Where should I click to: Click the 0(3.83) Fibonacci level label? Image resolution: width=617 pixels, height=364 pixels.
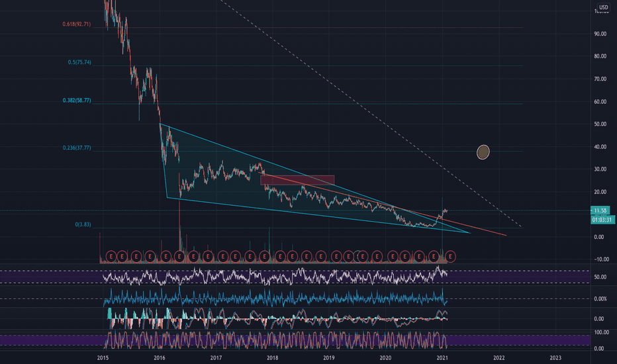tap(83, 224)
